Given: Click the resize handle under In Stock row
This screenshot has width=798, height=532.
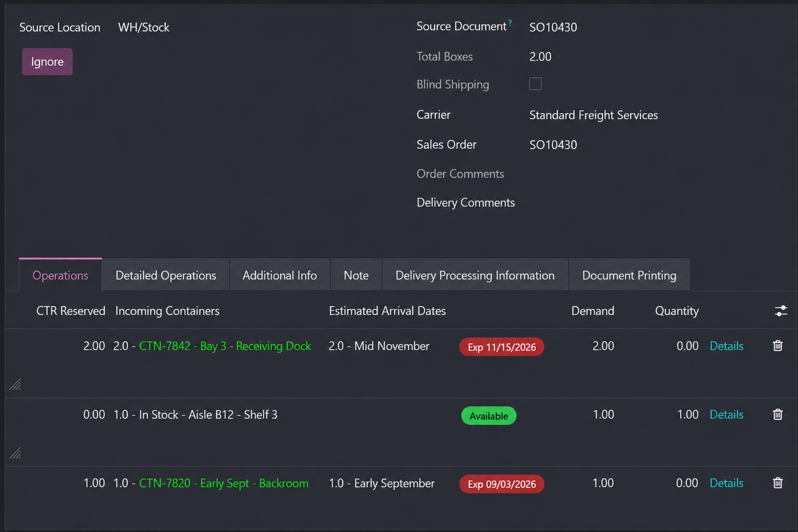Looking at the screenshot, I should point(15,453).
